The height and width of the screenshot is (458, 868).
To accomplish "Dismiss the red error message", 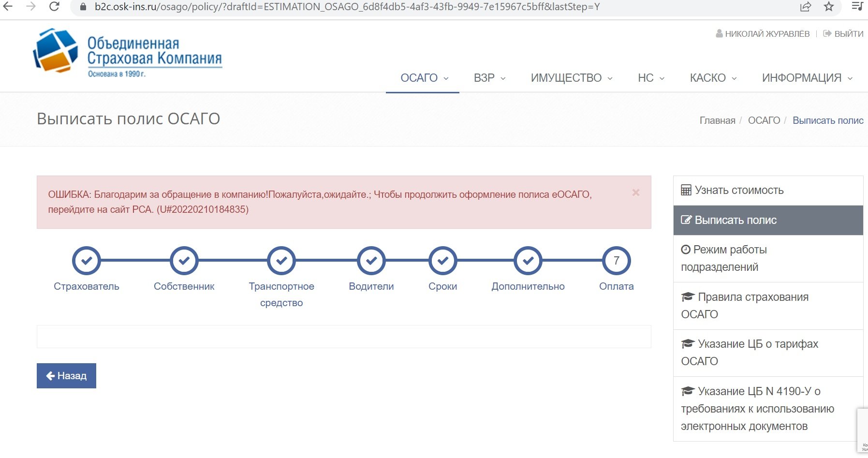I will [x=635, y=192].
